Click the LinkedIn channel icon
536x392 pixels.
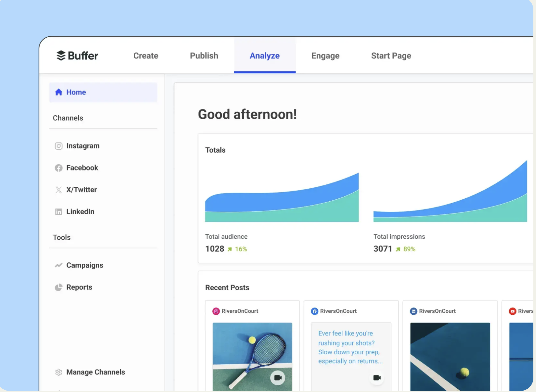pos(59,212)
